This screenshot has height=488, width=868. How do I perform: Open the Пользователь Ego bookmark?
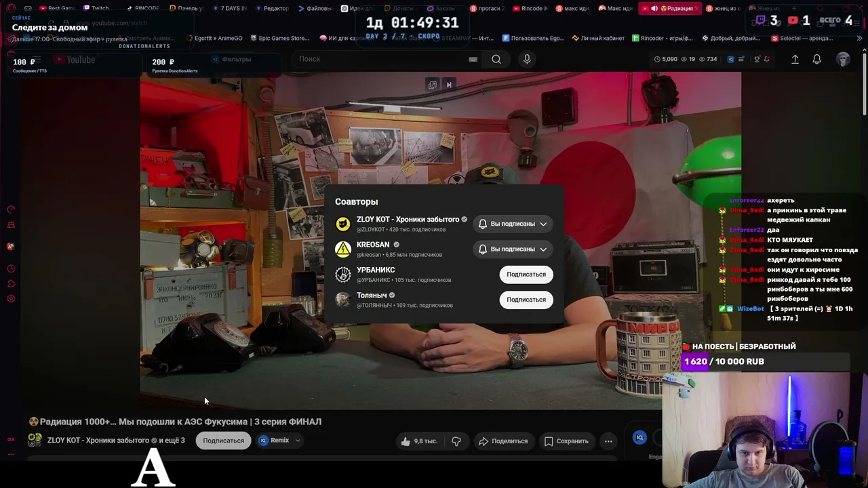pyautogui.click(x=533, y=38)
